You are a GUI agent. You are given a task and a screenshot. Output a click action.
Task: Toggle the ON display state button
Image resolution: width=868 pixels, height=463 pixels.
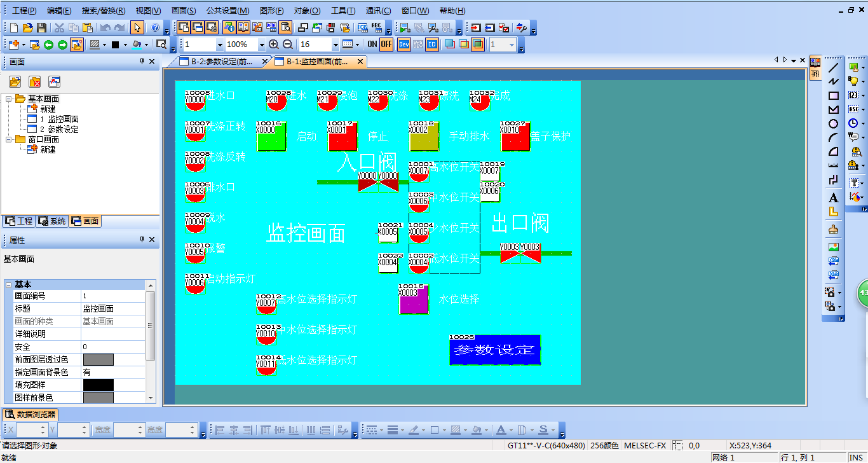(x=372, y=45)
